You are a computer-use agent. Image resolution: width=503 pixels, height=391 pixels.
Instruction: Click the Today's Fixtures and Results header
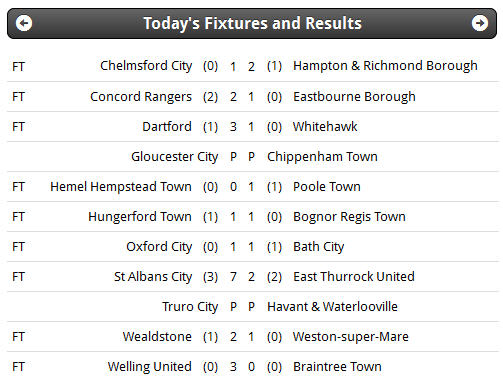(252, 23)
